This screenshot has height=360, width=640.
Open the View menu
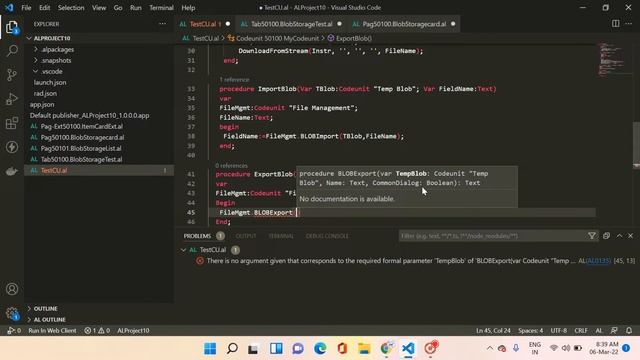tap(99, 7)
